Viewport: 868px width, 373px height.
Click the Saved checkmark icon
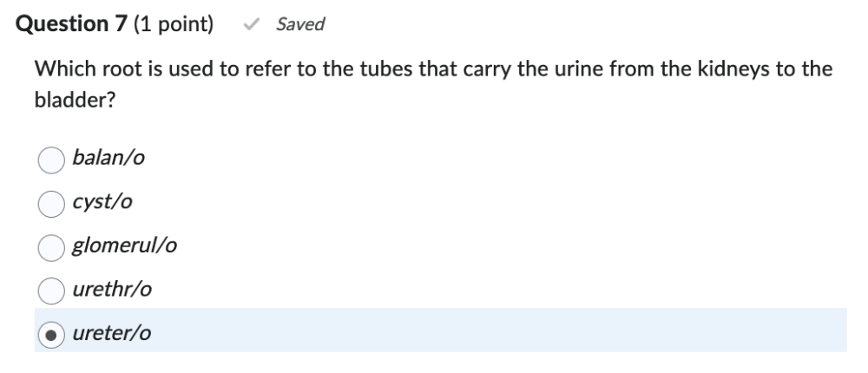[251, 24]
